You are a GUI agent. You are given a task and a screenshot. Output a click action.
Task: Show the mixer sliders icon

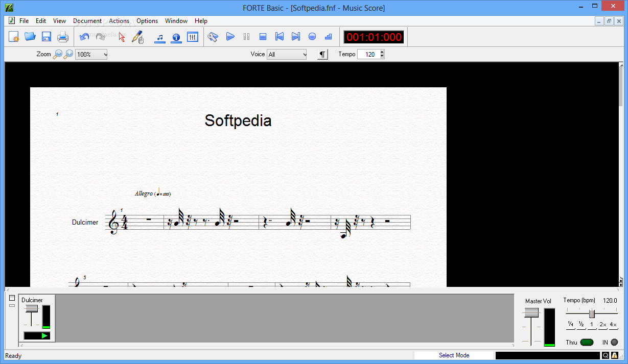click(193, 37)
